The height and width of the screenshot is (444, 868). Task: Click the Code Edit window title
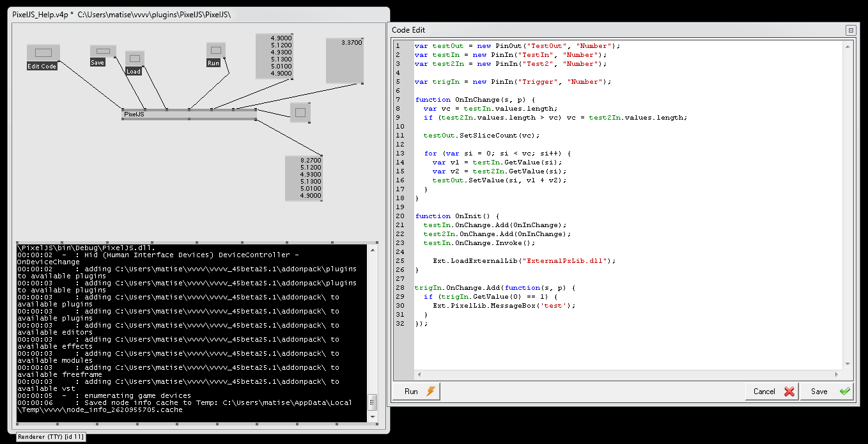(x=408, y=30)
